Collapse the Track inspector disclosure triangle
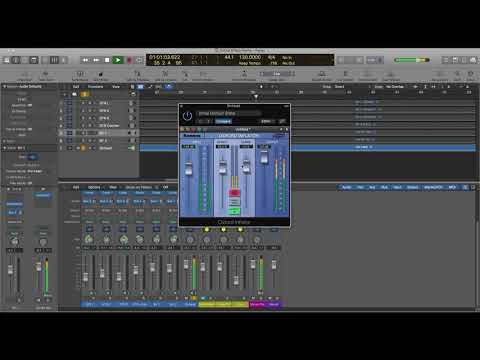The height and width of the screenshot is (360, 480). tap(4, 148)
